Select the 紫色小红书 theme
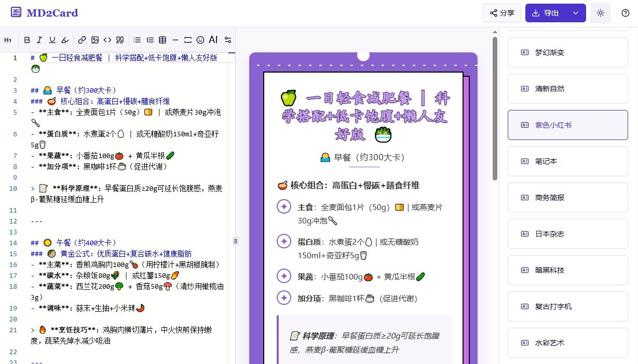 (568, 125)
